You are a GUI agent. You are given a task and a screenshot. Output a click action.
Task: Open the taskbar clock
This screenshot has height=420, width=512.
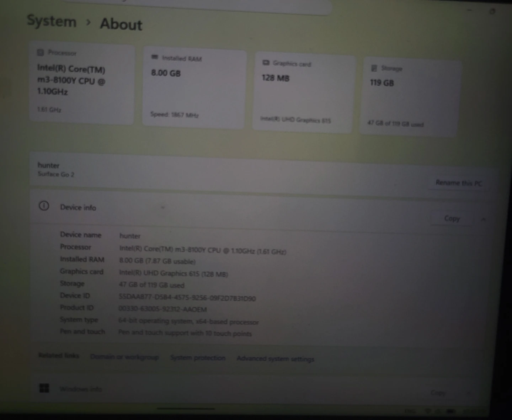[475, 411]
